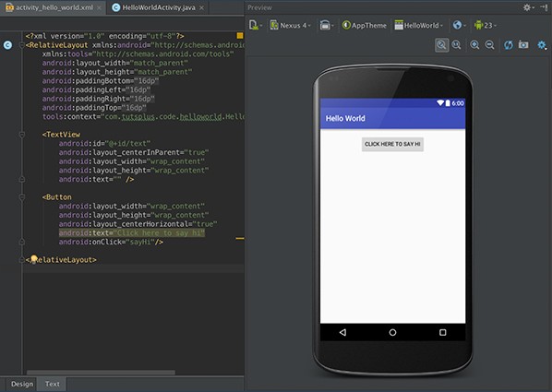Click the Hello World action bar title

pyautogui.click(x=345, y=118)
